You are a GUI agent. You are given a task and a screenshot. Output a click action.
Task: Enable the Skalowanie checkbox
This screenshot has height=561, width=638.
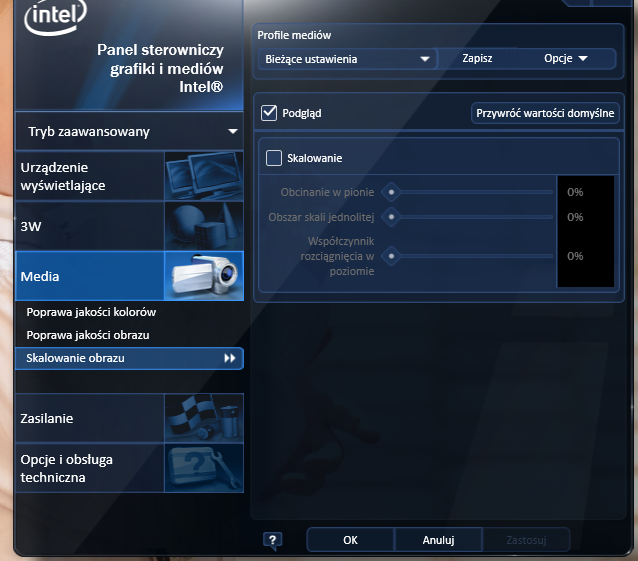pyautogui.click(x=274, y=158)
